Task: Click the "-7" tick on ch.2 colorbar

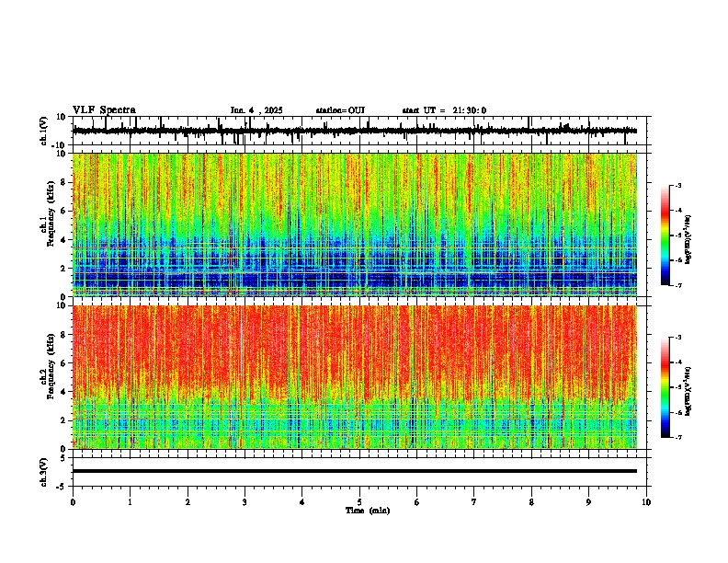Action: (x=678, y=438)
